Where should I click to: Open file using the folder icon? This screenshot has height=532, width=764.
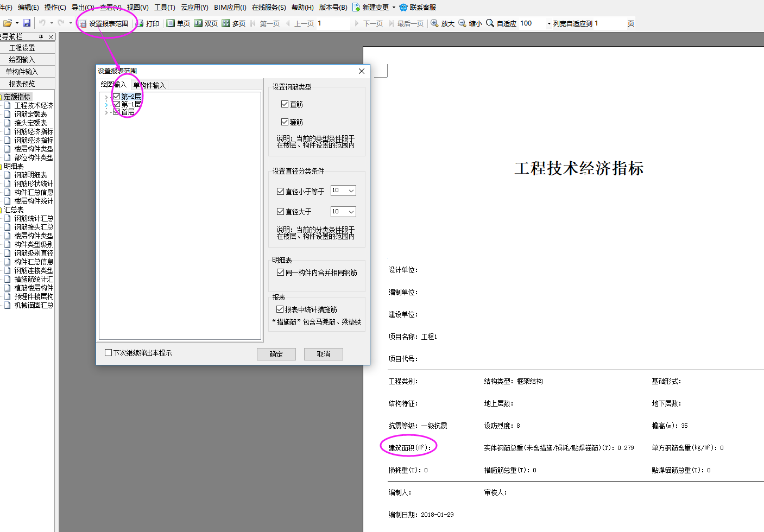(x=8, y=23)
